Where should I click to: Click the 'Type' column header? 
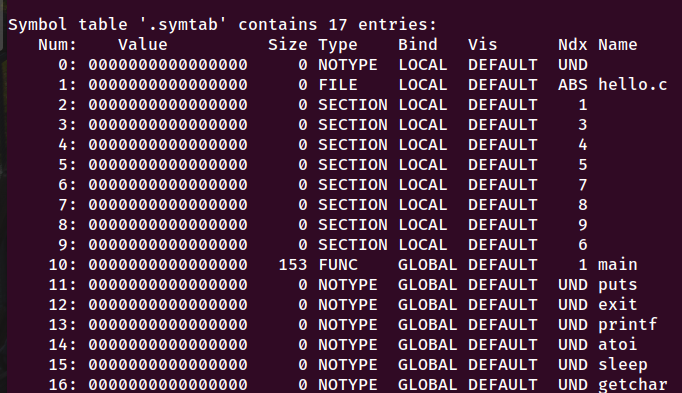point(338,46)
